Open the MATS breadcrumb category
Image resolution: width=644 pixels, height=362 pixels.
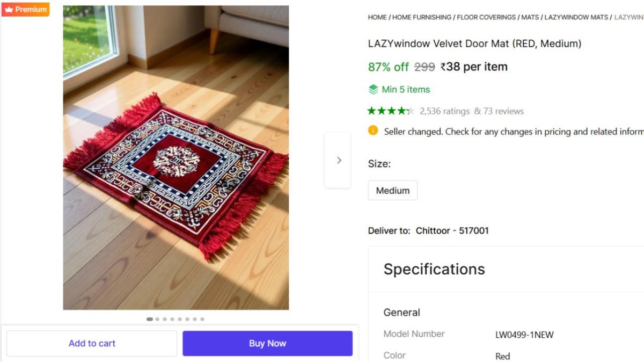pos(530,17)
